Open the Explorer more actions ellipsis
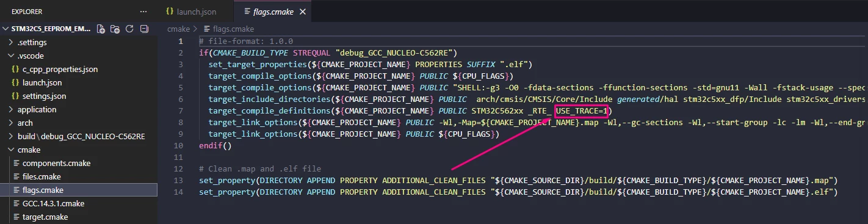 143,12
